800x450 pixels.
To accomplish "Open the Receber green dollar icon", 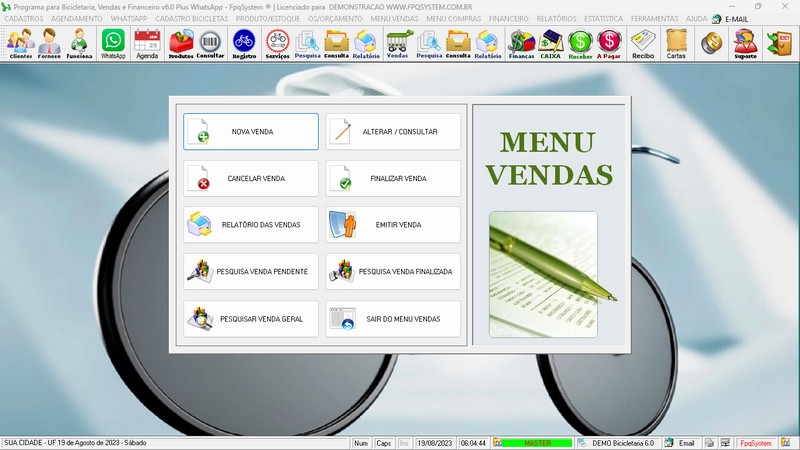I will pos(580,44).
